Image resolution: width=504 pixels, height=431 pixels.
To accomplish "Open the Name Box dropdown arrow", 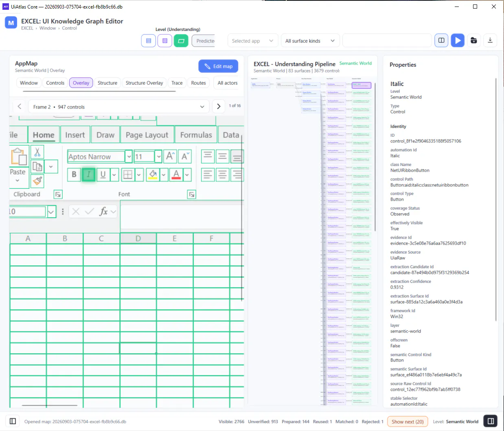I will pos(51,212).
